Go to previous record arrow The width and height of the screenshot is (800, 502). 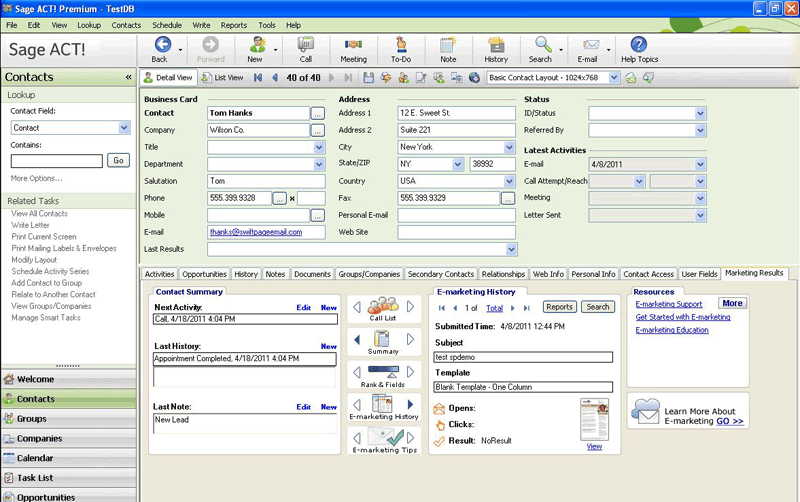pos(274,78)
